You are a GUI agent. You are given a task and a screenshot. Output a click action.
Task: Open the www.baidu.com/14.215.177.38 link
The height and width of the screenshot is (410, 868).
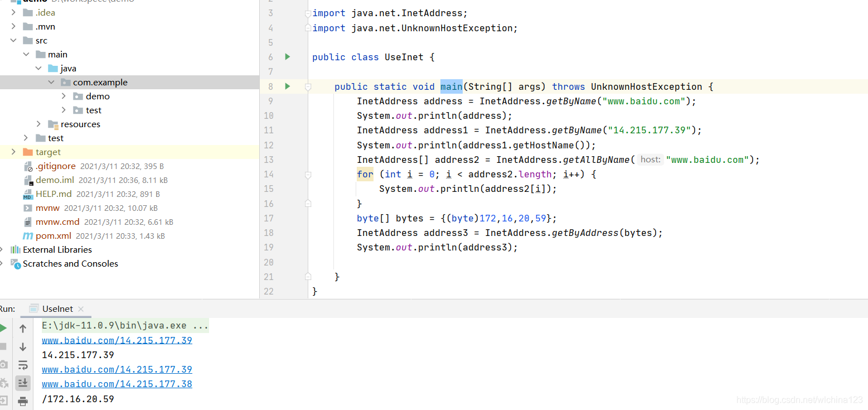click(117, 384)
